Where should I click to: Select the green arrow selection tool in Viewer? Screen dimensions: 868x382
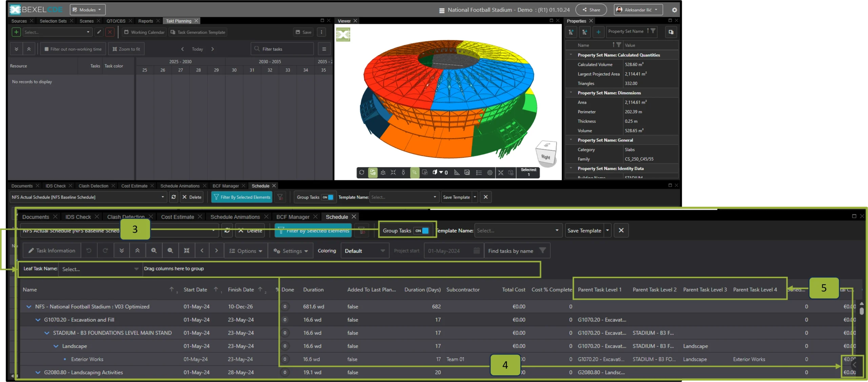coord(414,172)
